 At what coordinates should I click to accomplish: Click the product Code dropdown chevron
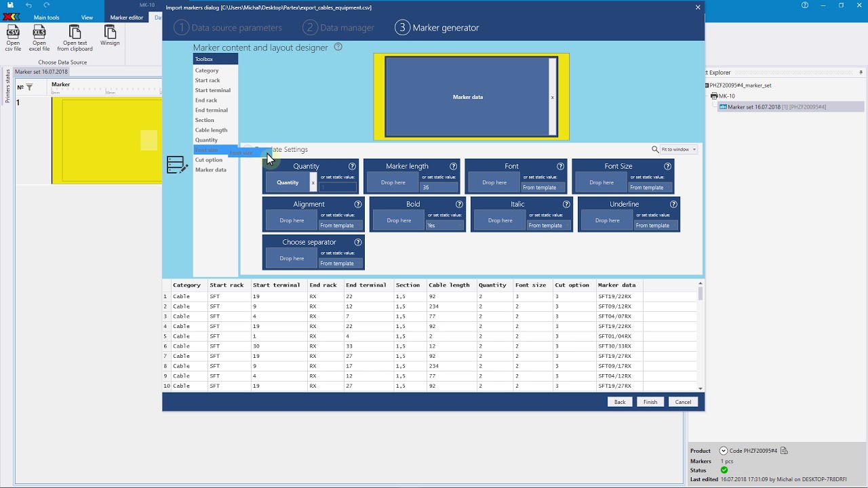coord(724,451)
